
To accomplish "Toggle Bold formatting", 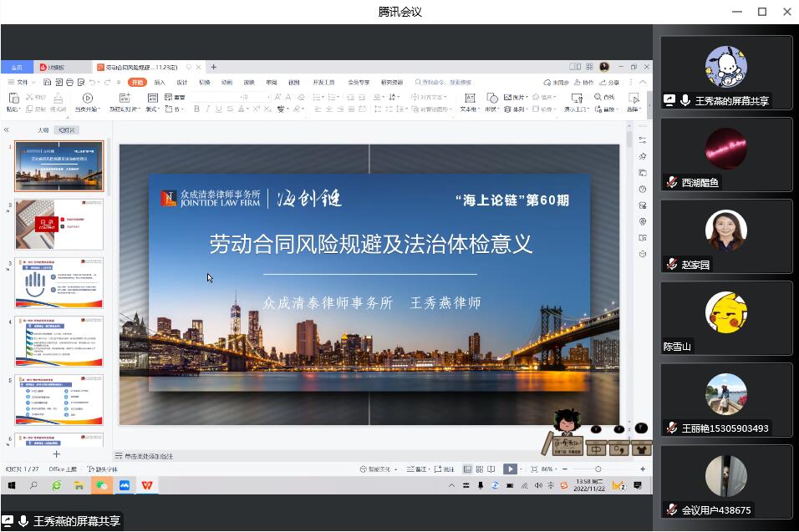I will [x=196, y=109].
